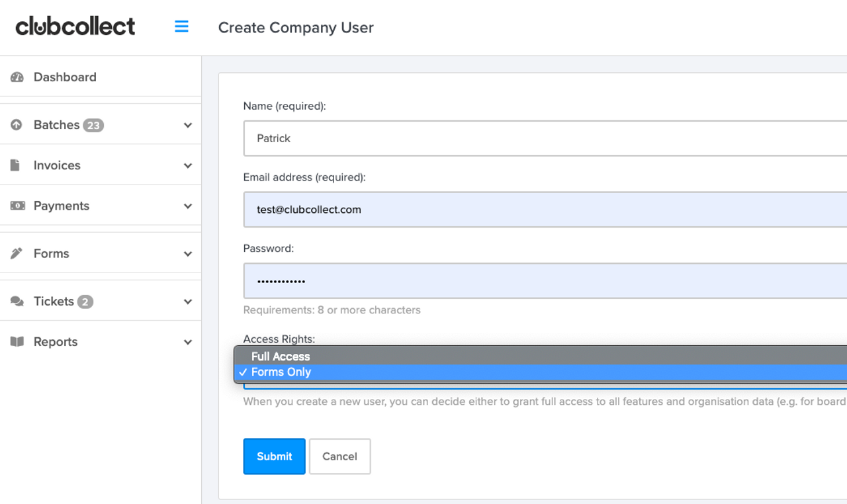Submit the new company user form
Screen dimensions: 847x504
tap(274, 456)
